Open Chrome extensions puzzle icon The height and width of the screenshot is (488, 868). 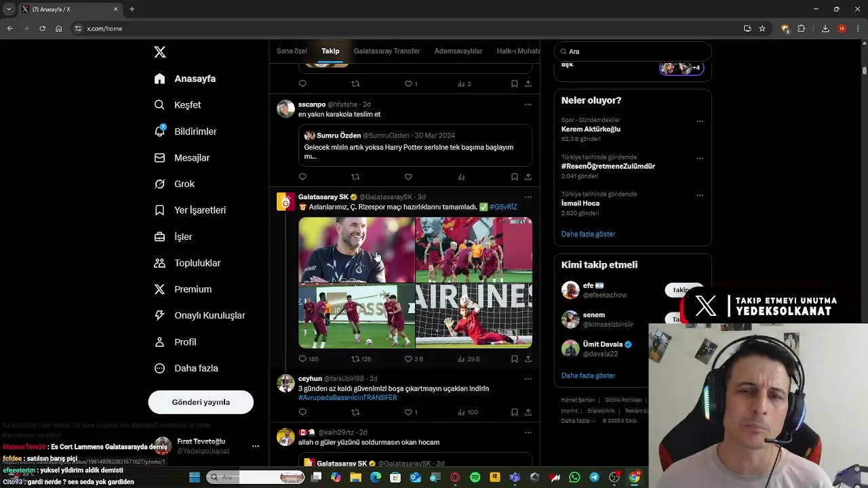click(x=802, y=28)
